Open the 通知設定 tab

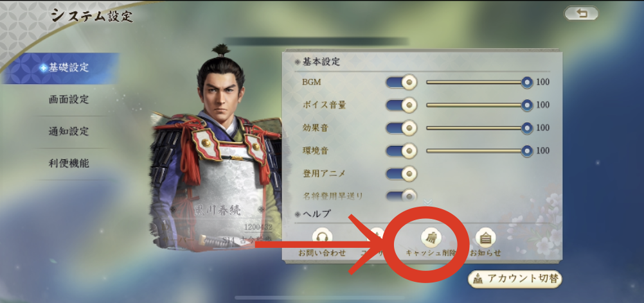pos(69,132)
